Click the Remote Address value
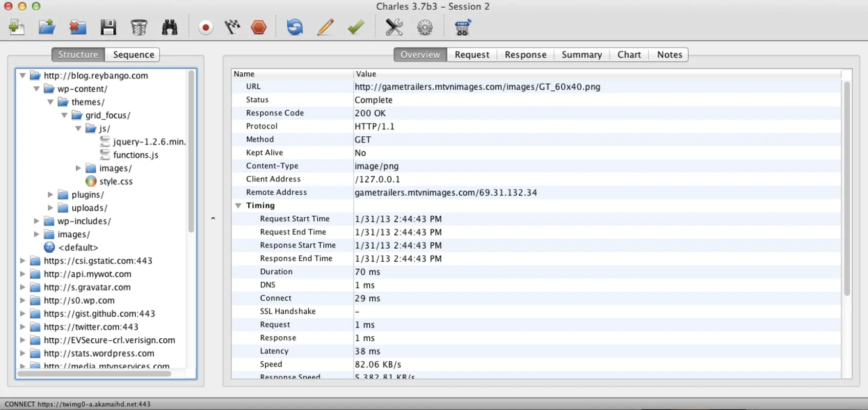The height and width of the screenshot is (410, 868). pyautogui.click(x=446, y=193)
